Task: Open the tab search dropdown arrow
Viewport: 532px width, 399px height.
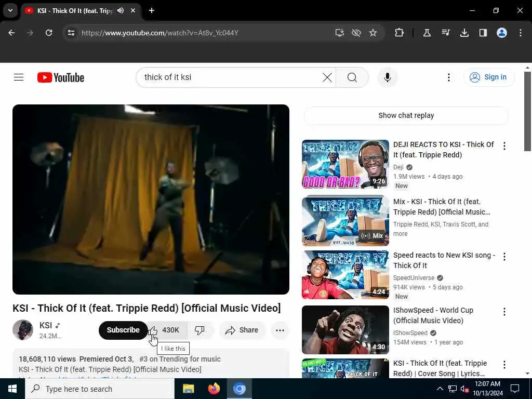Action: point(10,10)
